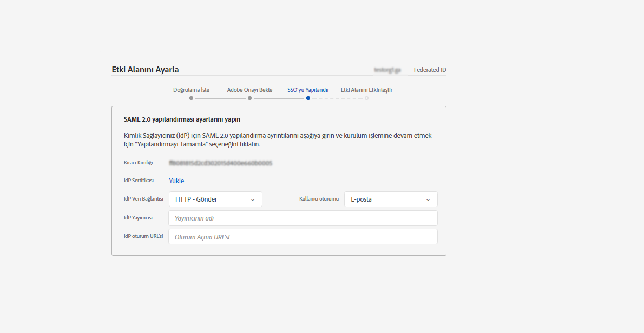Image resolution: width=644 pixels, height=333 pixels.
Task: Click the blurred Kiracı Kimliği value
Action: tap(220, 163)
